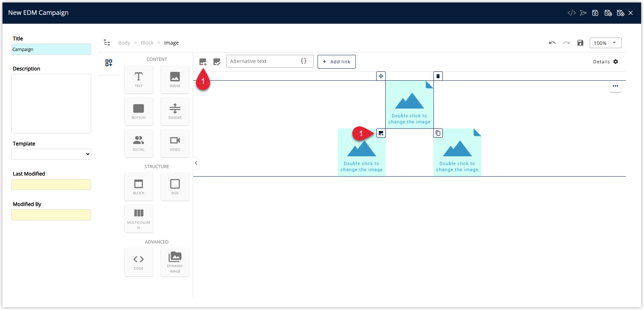Select the Multicolumn structure element

[x=139, y=218]
